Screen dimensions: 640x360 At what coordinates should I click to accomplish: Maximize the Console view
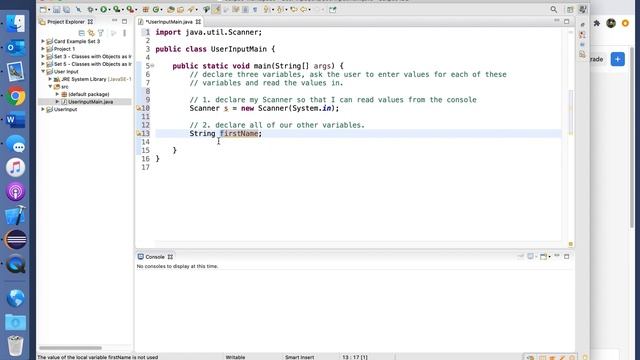pyautogui.click(x=567, y=256)
